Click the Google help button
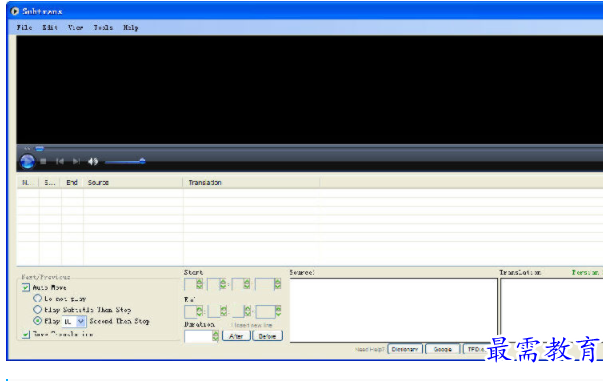Screen dimensions: 608x381 [x=442, y=349]
